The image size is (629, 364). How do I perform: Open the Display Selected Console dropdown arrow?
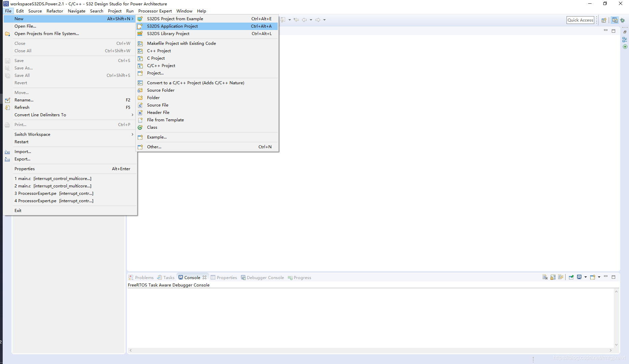click(585, 277)
